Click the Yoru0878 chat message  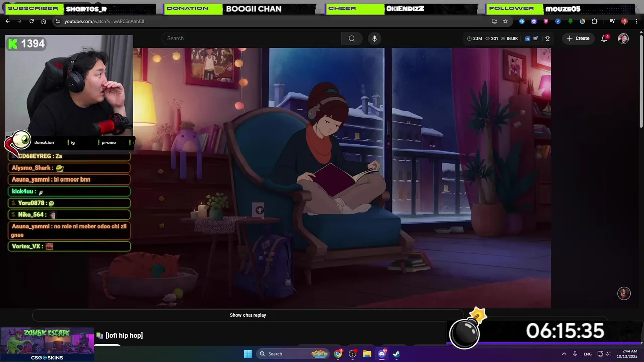69,203
